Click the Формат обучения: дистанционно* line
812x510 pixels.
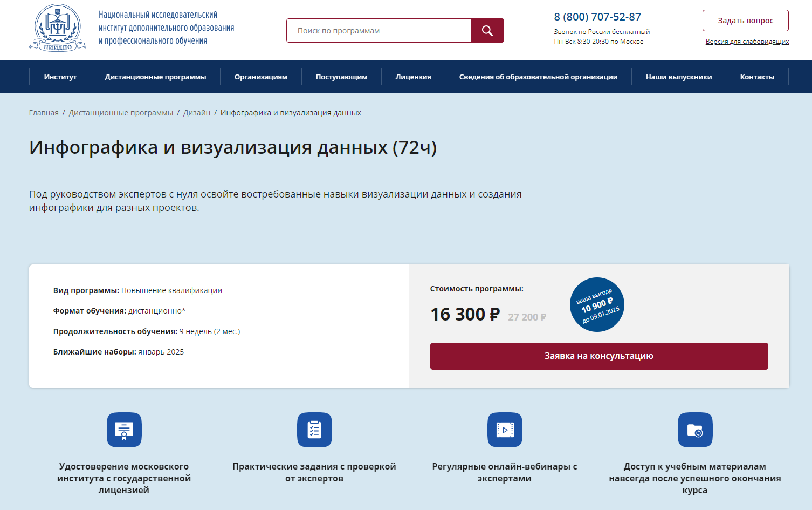(119, 311)
